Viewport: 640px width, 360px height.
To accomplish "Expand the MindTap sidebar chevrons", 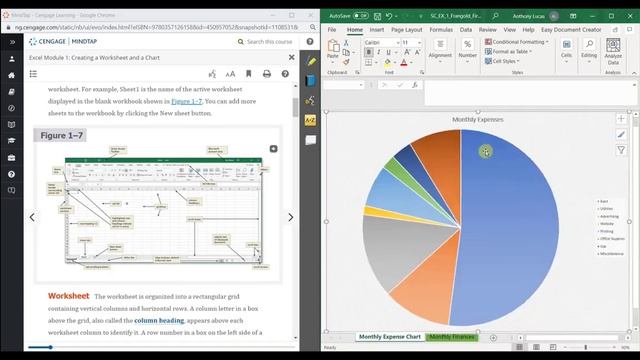I will point(12,42).
